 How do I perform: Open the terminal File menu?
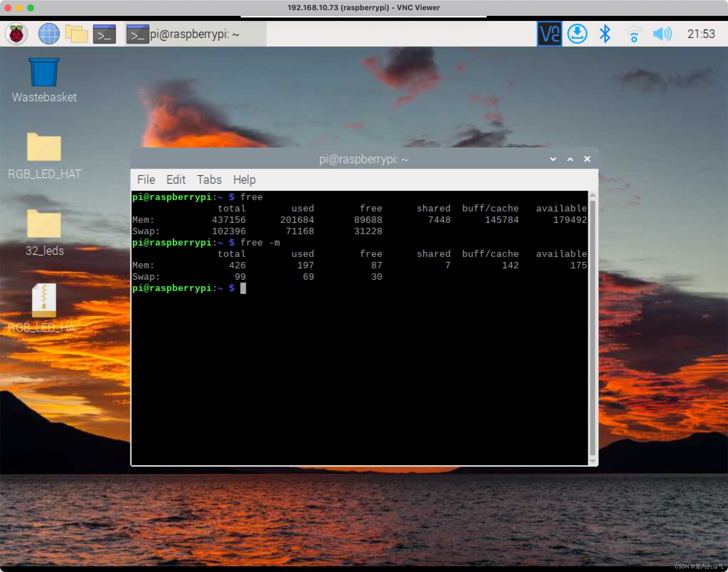point(146,180)
